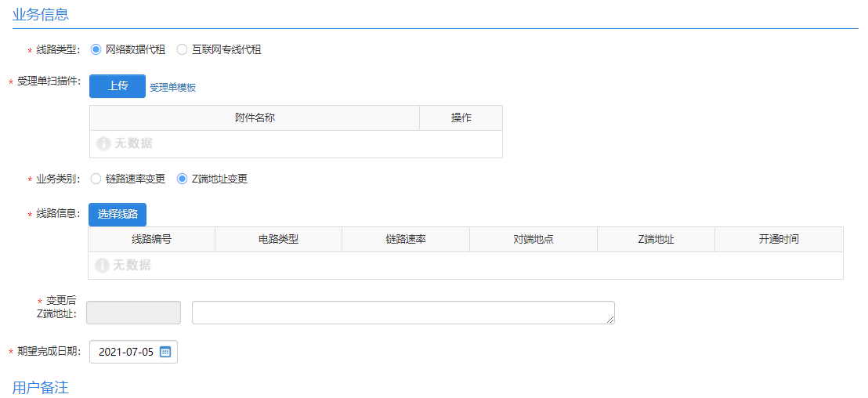
Task: Select 互联网专线代租 line type radio
Action: coord(182,50)
